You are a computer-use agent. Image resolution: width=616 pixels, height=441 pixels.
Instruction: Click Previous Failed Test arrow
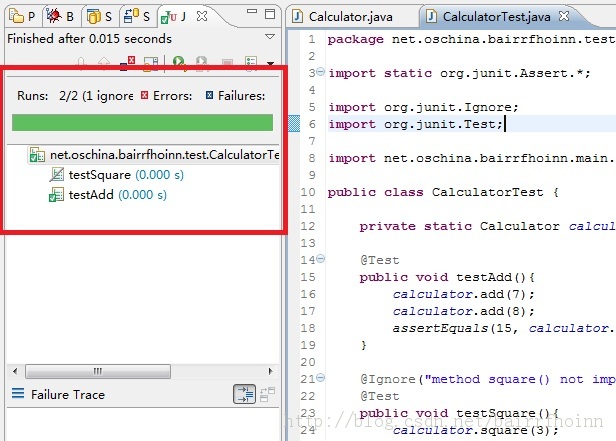(104, 62)
